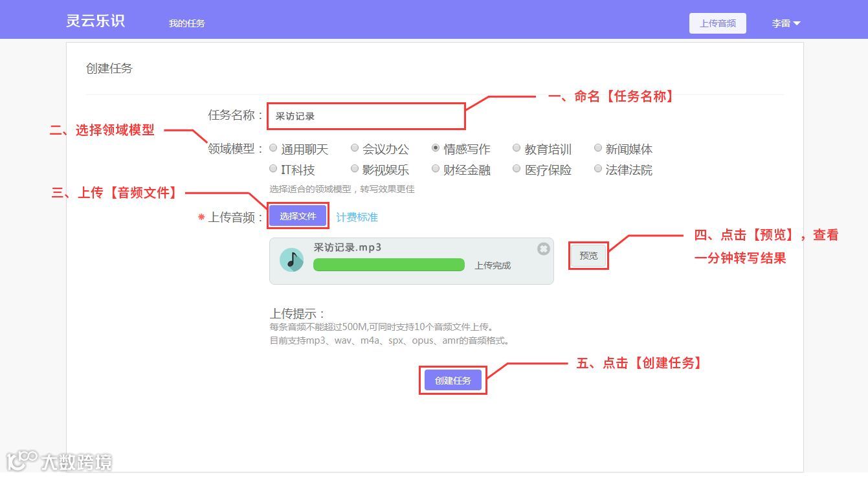Open the 我的任务 menu item
The image size is (868, 477).
click(x=187, y=23)
